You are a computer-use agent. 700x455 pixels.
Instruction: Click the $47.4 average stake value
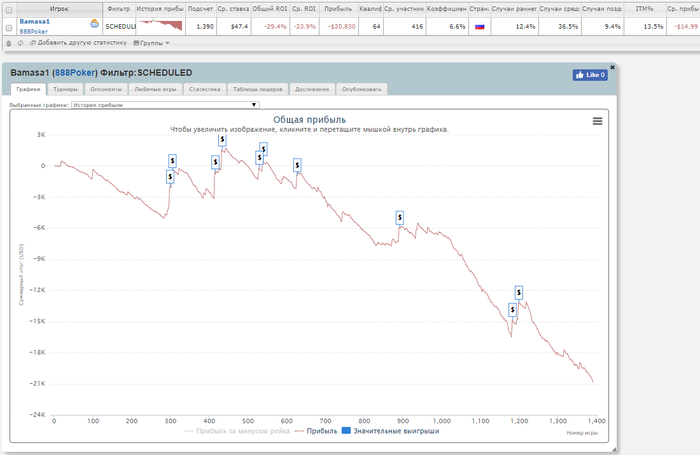click(x=240, y=27)
